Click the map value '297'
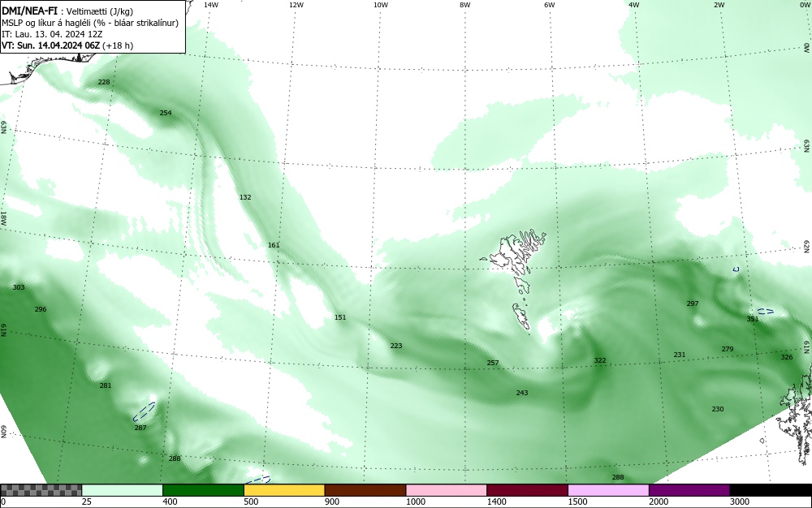 pyautogui.click(x=693, y=304)
